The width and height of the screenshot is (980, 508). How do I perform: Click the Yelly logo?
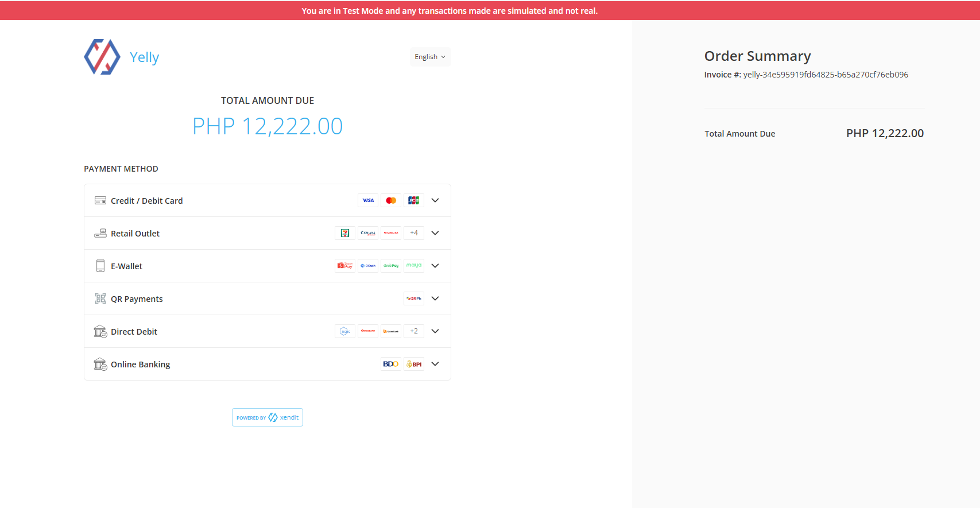102,57
